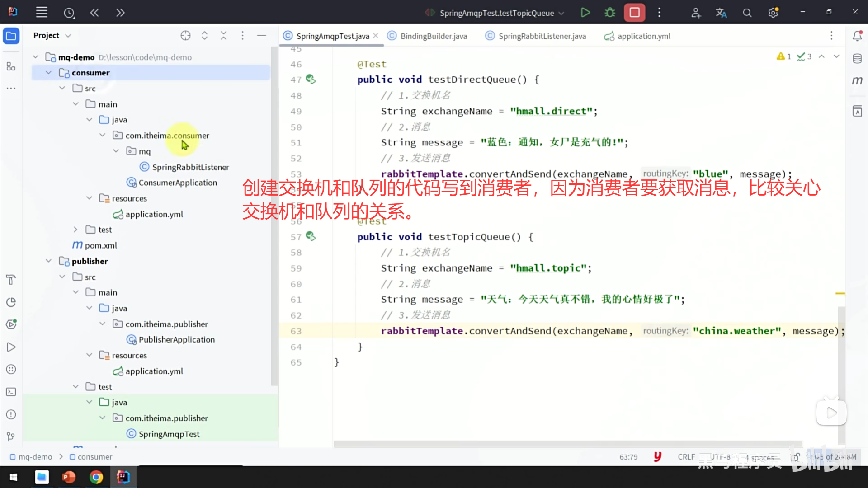
Task: Expand the consumer test folder
Action: click(75, 230)
